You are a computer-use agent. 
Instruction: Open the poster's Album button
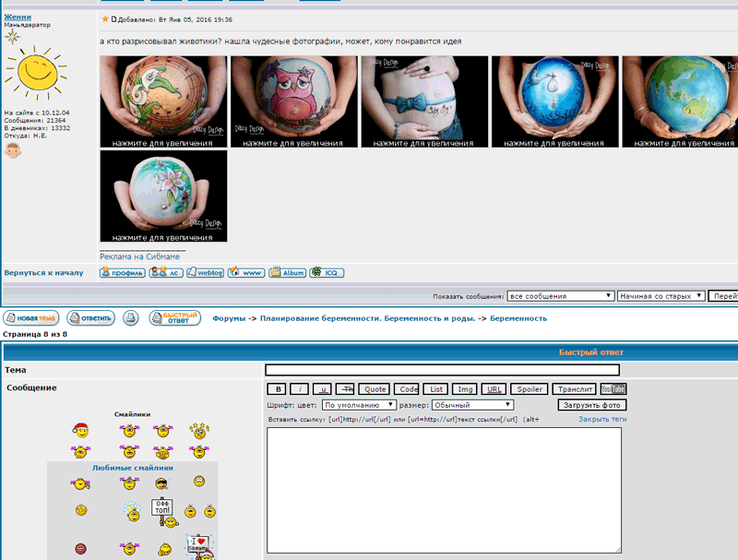pos(287,272)
